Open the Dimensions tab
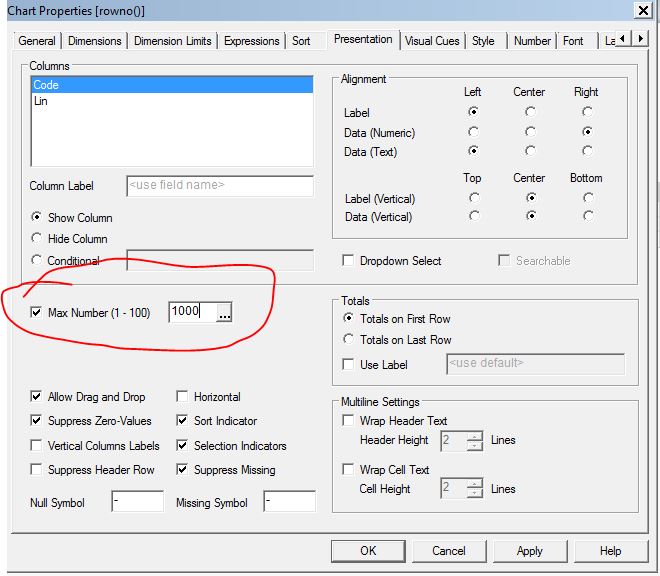The image size is (660, 576). 95,41
